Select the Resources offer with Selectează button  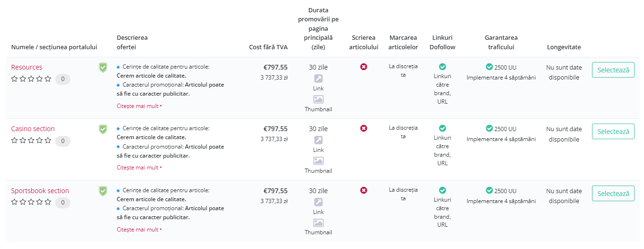click(613, 70)
